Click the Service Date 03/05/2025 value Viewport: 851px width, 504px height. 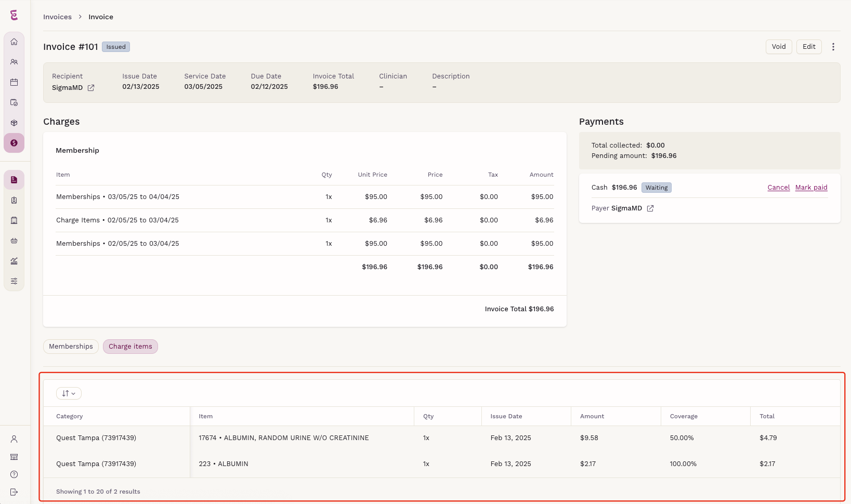203,87
